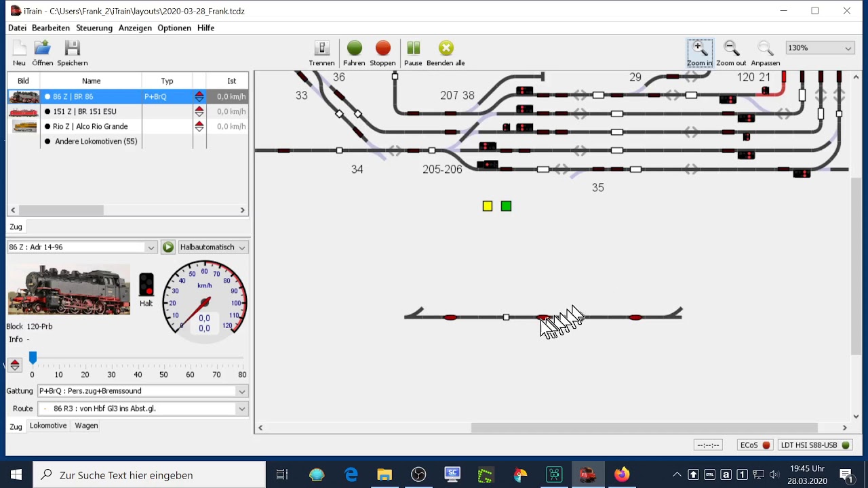Open the notification center icon
The height and width of the screenshot is (488, 868).
[x=846, y=474]
